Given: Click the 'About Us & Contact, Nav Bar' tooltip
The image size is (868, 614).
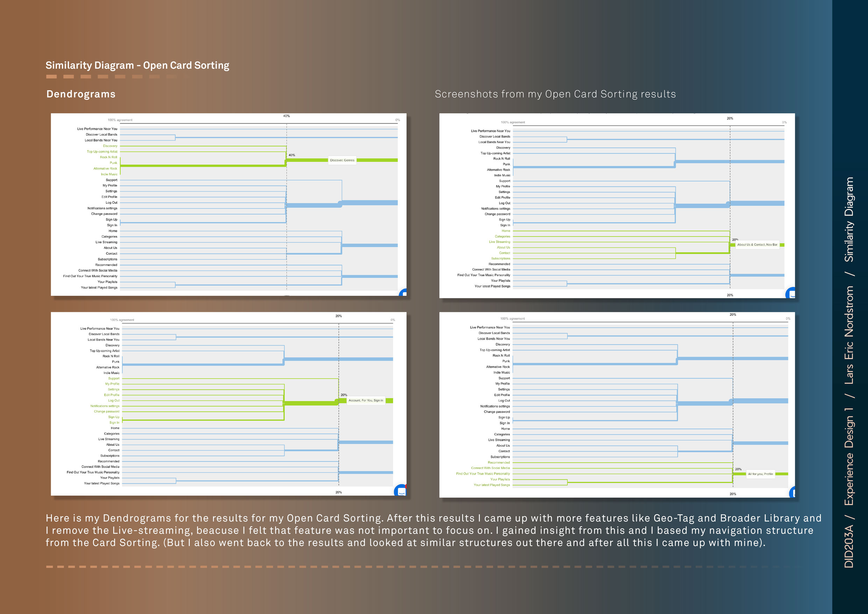Looking at the screenshot, I should [x=757, y=245].
